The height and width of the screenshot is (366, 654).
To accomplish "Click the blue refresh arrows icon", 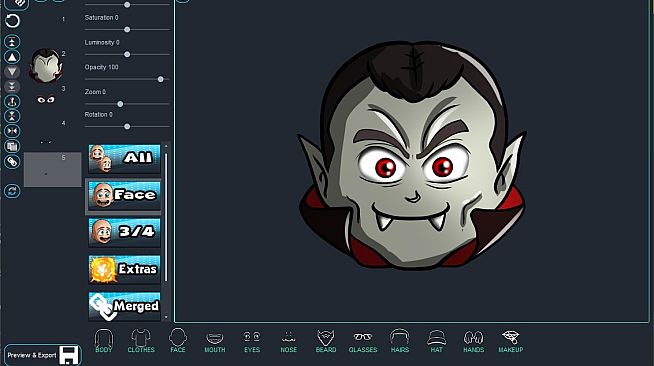I will click(x=12, y=191).
